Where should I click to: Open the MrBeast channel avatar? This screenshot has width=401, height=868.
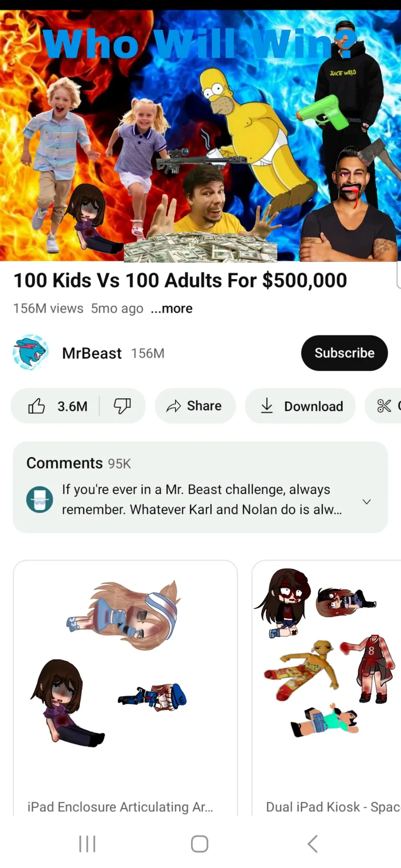pyautogui.click(x=30, y=353)
